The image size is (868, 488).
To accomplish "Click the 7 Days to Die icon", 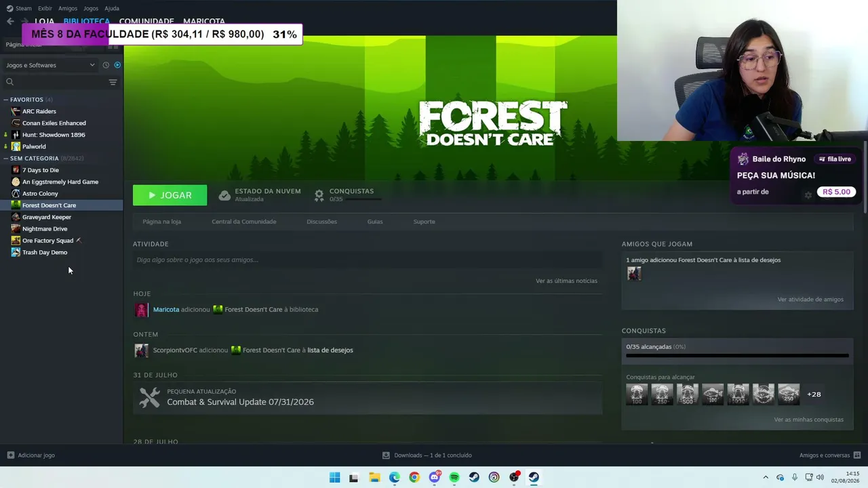I will [16, 170].
